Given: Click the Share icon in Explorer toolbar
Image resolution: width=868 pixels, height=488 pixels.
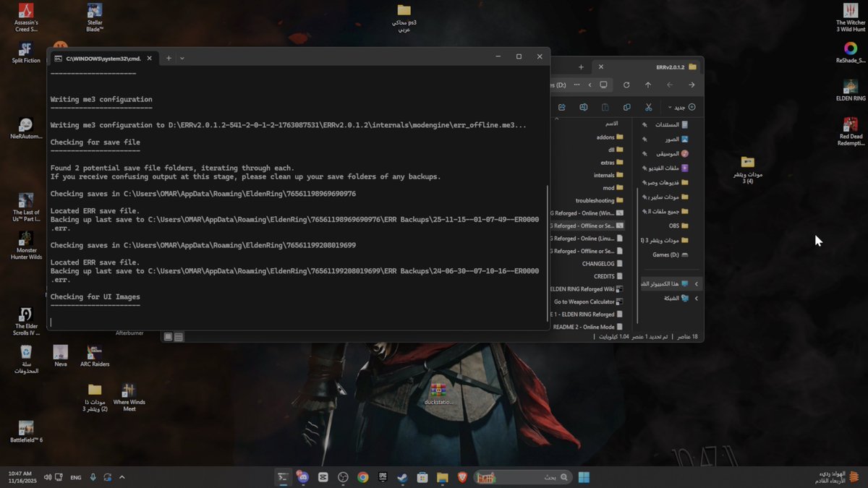Looking at the screenshot, I should (561, 107).
